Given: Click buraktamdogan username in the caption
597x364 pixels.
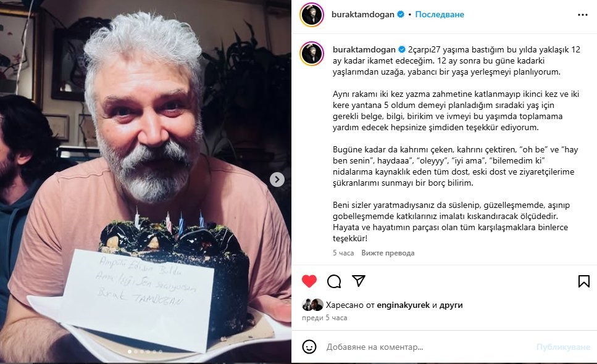Looking at the screenshot, I should (x=364, y=49).
